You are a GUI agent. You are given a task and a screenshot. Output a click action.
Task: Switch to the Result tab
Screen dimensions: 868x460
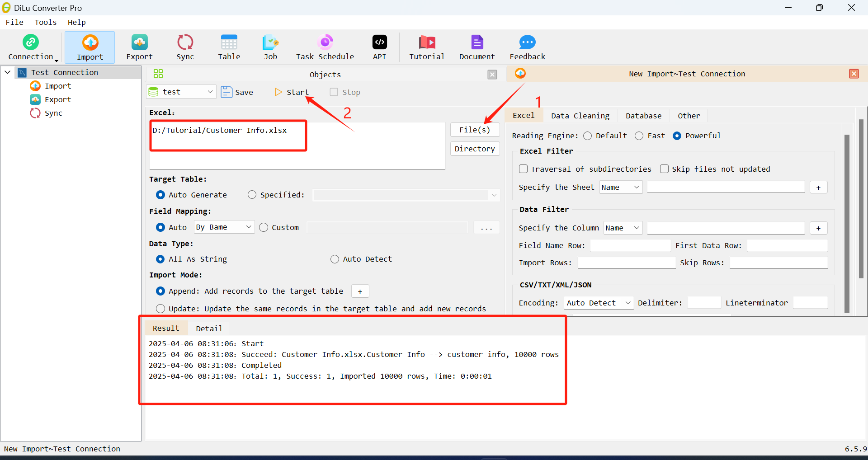pos(166,329)
